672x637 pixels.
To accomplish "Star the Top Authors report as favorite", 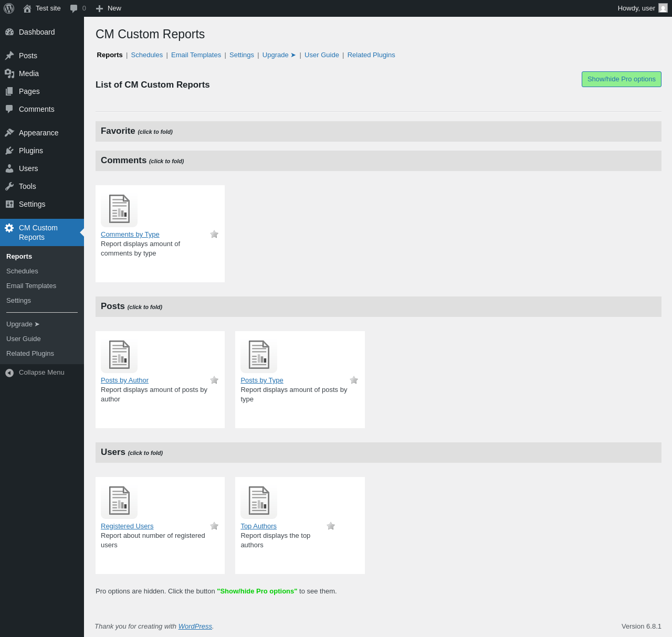I will tap(331, 526).
